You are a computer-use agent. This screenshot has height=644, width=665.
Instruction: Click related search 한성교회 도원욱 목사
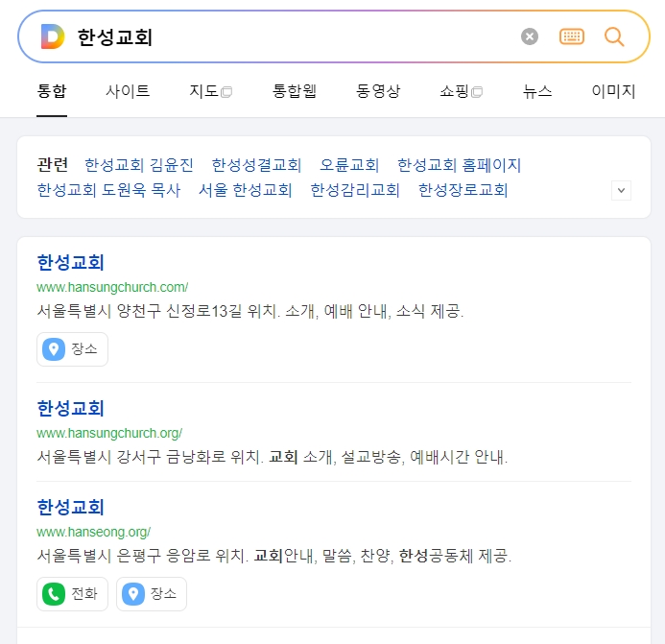click(108, 190)
